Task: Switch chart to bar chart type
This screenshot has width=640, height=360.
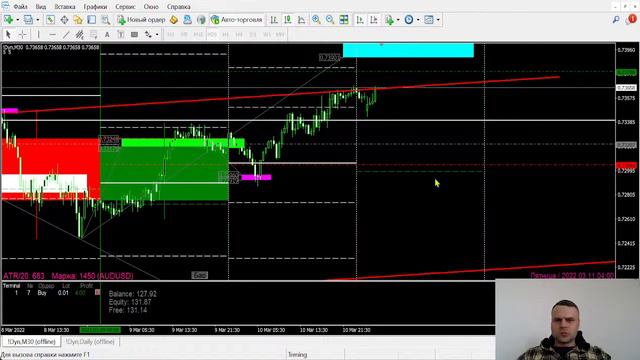Action: click(x=274, y=20)
